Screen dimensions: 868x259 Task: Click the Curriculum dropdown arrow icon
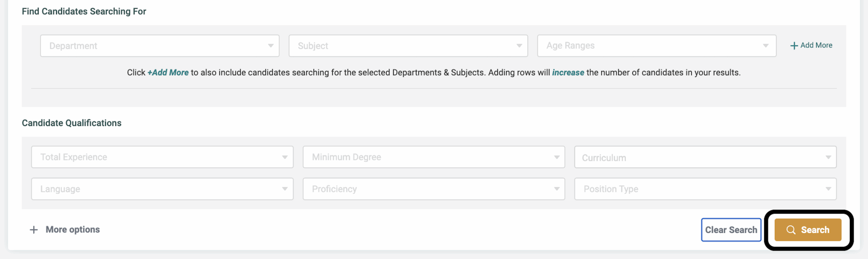pyautogui.click(x=828, y=157)
